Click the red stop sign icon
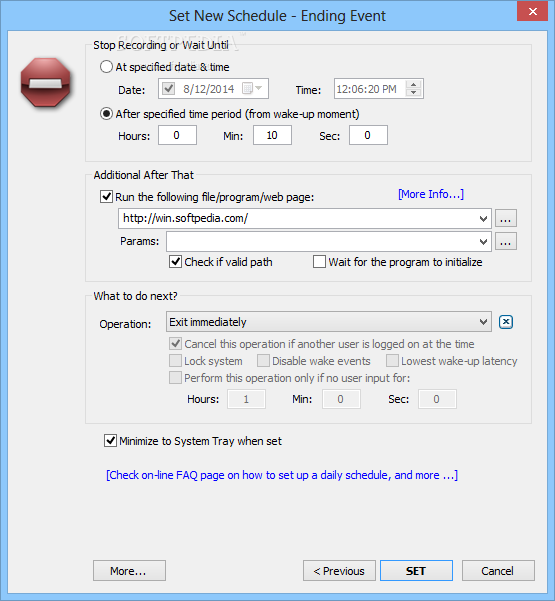The image size is (555, 601). tap(46, 82)
